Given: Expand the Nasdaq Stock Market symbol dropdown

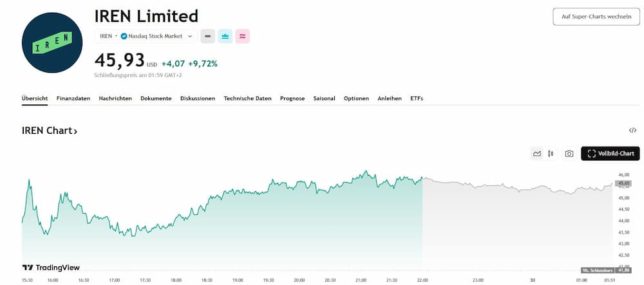Looking at the screenshot, I should click(x=190, y=37).
